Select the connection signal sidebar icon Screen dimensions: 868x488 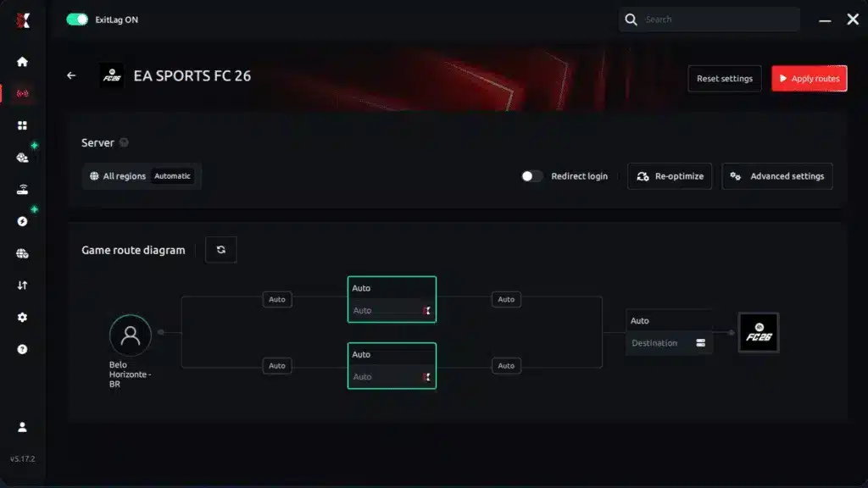click(x=22, y=93)
